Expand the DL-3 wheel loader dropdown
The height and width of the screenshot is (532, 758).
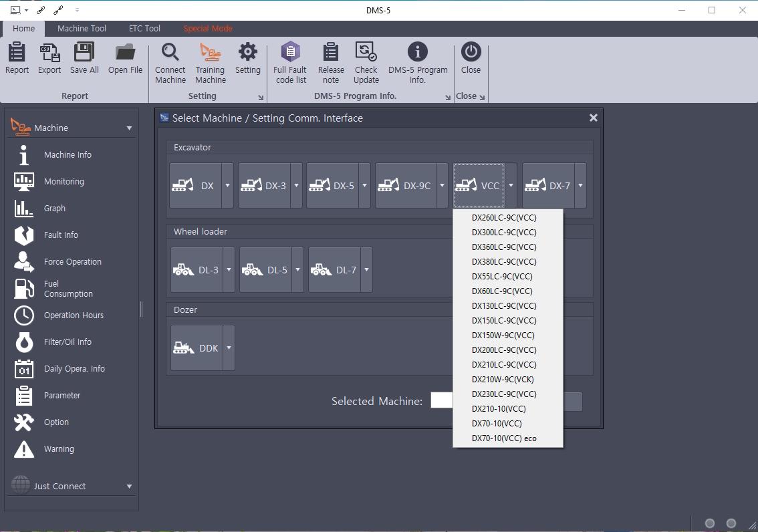pyautogui.click(x=229, y=269)
